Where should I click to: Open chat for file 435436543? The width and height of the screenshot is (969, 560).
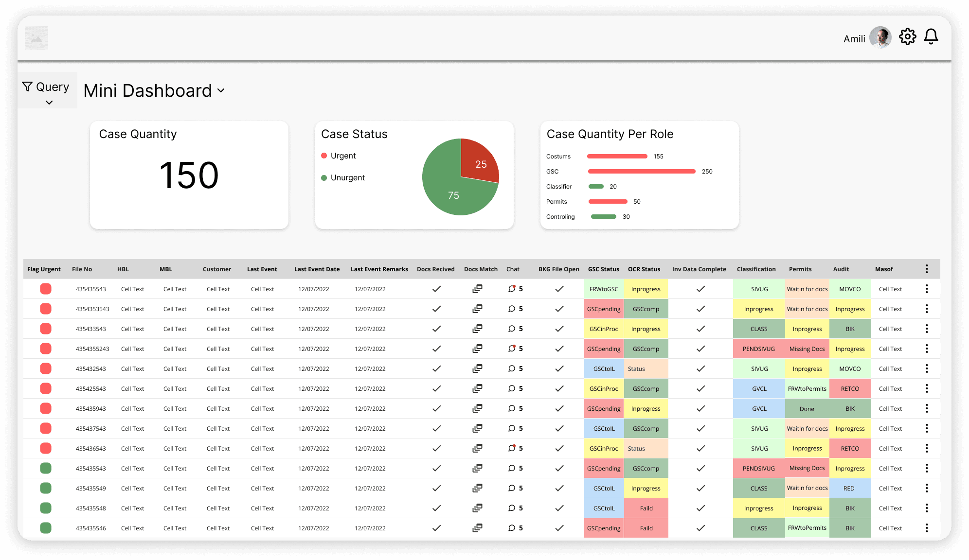pyautogui.click(x=512, y=448)
